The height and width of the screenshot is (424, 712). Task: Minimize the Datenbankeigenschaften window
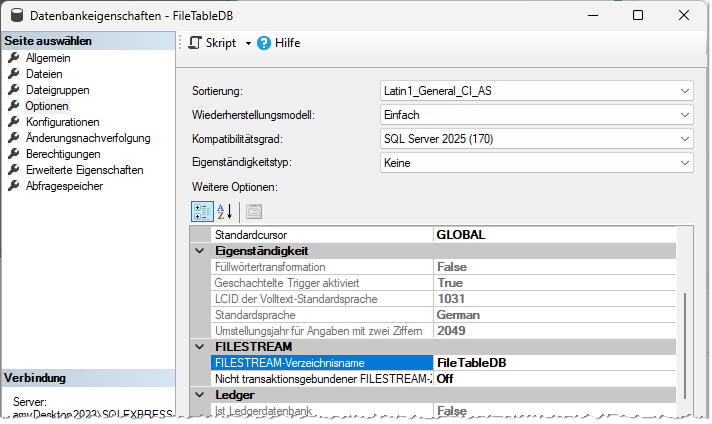[x=593, y=15]
